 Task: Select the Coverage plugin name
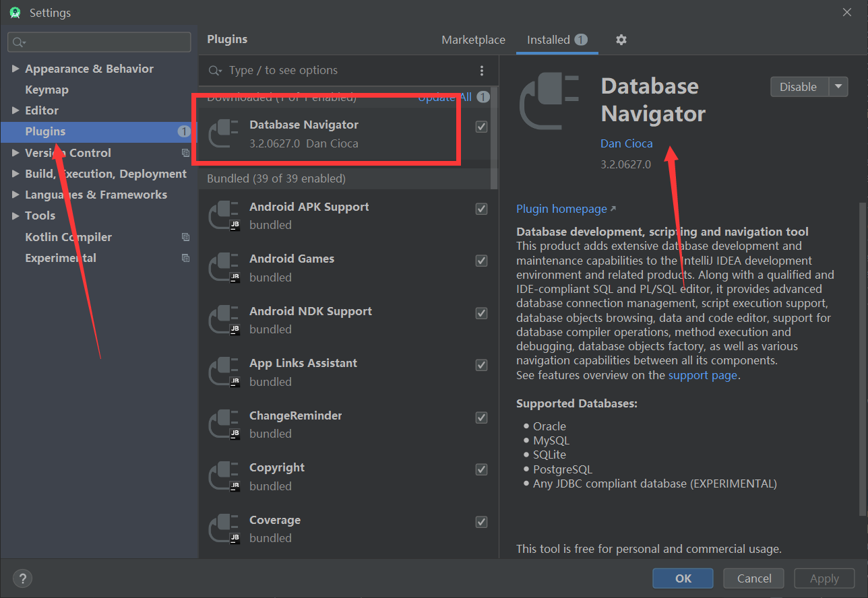point(275,520)
